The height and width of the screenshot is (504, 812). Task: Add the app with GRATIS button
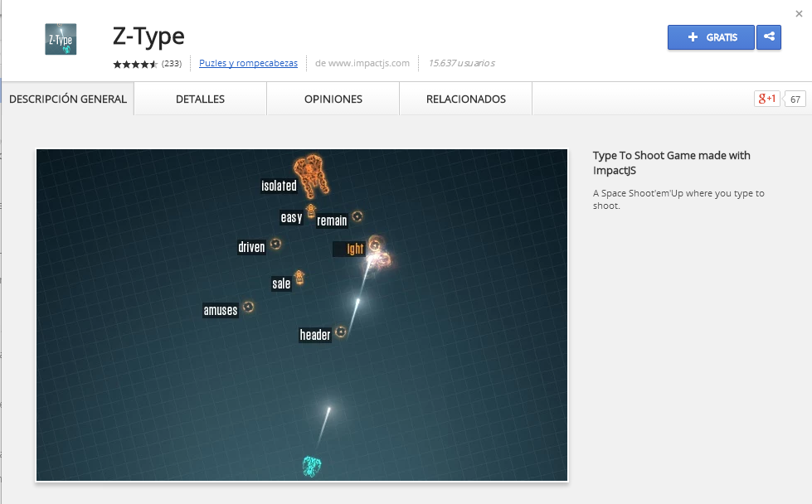point(711,37)
